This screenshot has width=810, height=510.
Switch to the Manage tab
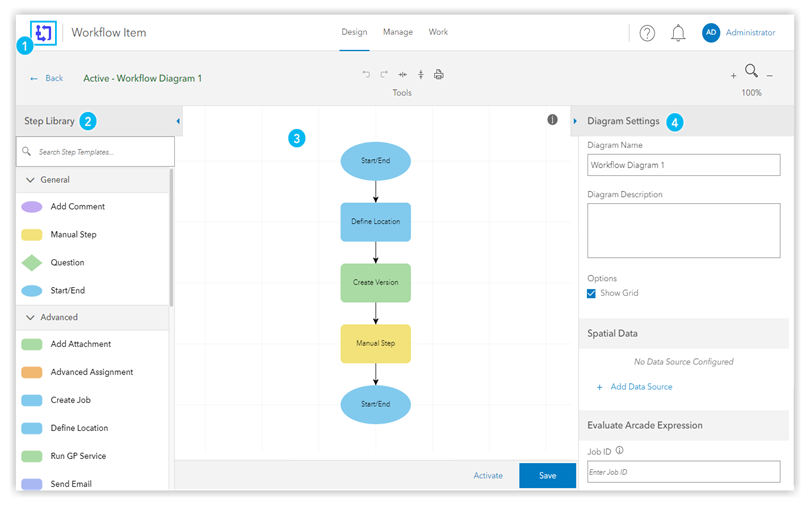click(398, 32)
